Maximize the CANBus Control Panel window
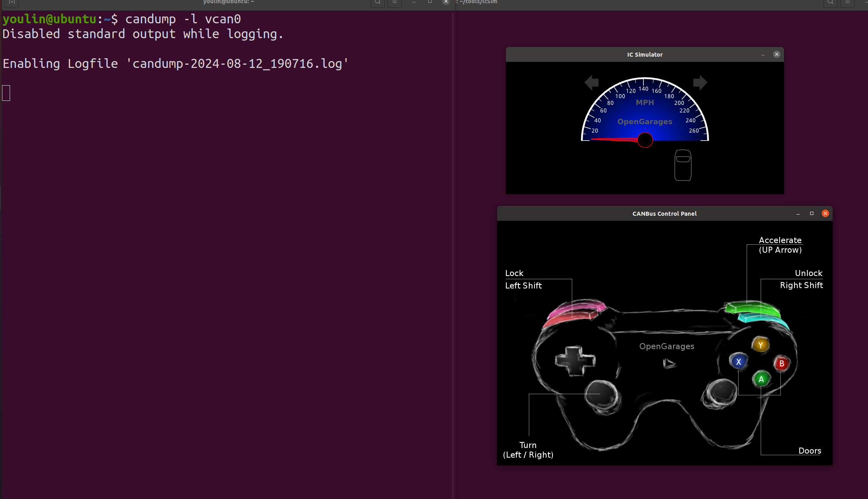The image size is (868, 499). (x=812, y=213)
